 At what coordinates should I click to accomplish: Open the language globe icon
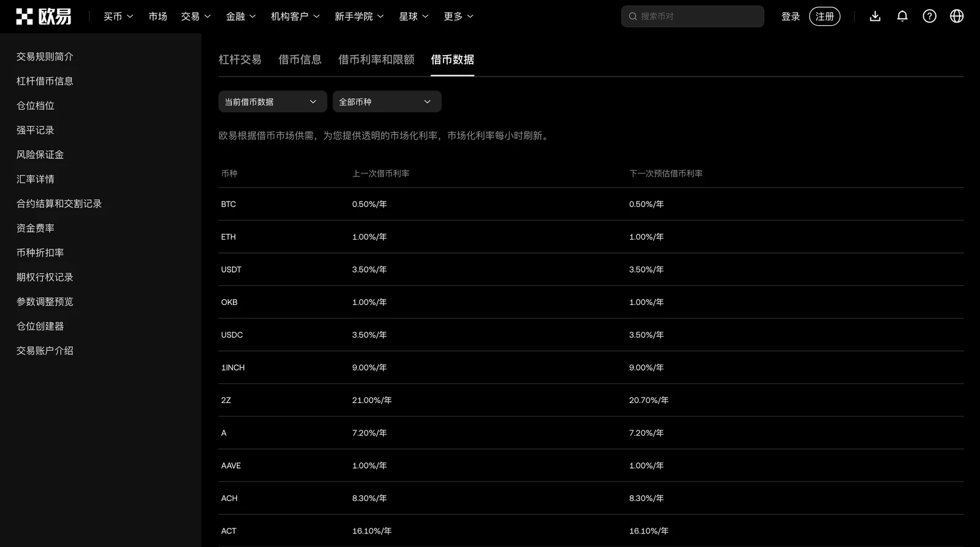(957, 17)
